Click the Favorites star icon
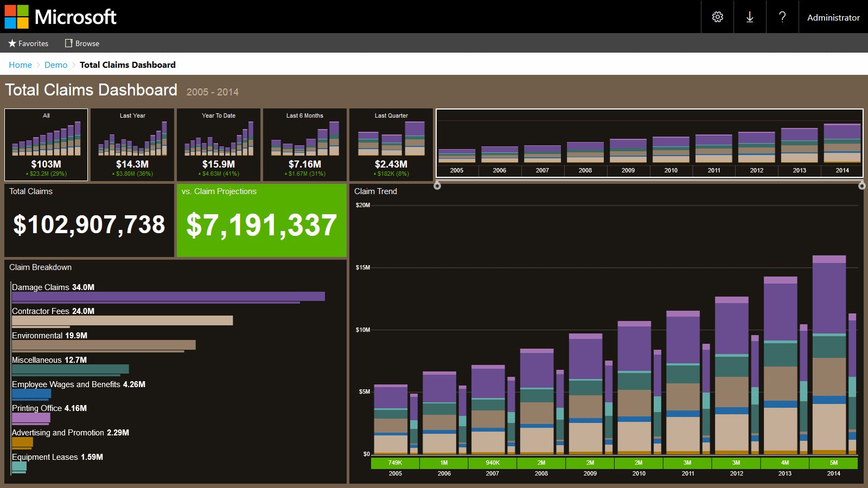This screenshot has height=488, width=868. point(12,43)
